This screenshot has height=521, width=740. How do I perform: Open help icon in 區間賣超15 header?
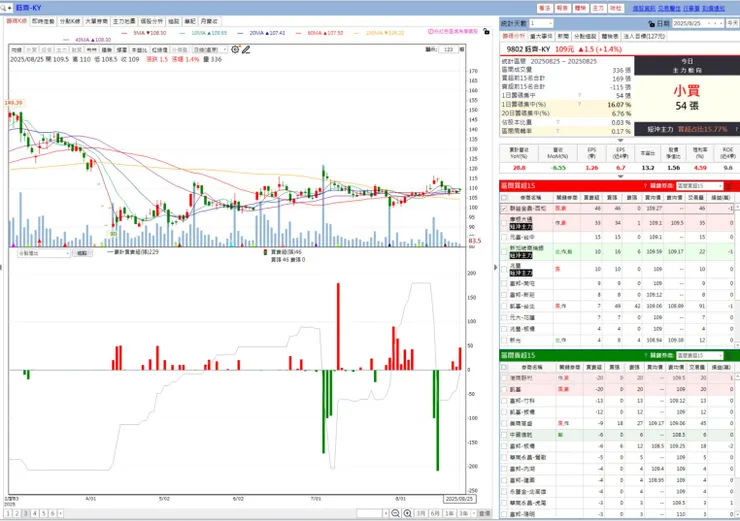click(645, 355)
